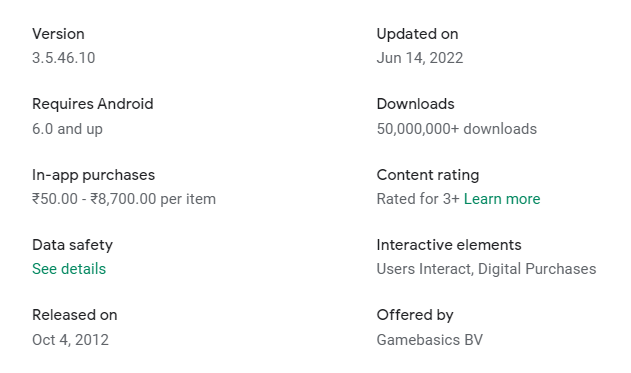
Task: Open the Learn more content rating link
Action: 502,199
